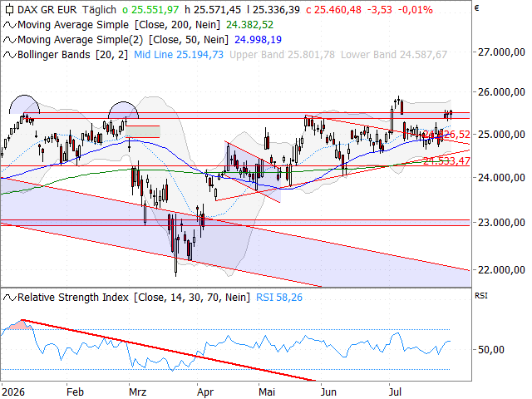This screenshot has width=532, height=399.
Task: Select the green gap rectangle near early March
Action: click(142, 131)
